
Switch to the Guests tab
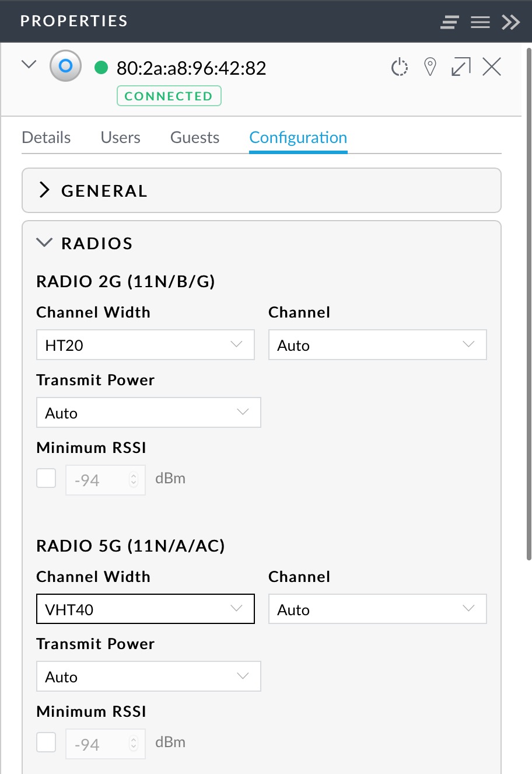point(195,138)
